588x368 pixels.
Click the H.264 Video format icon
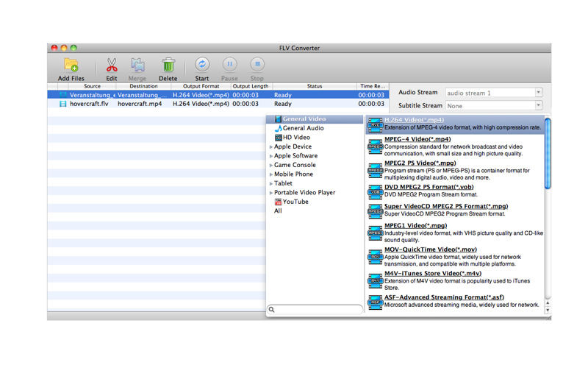[375, 125]
